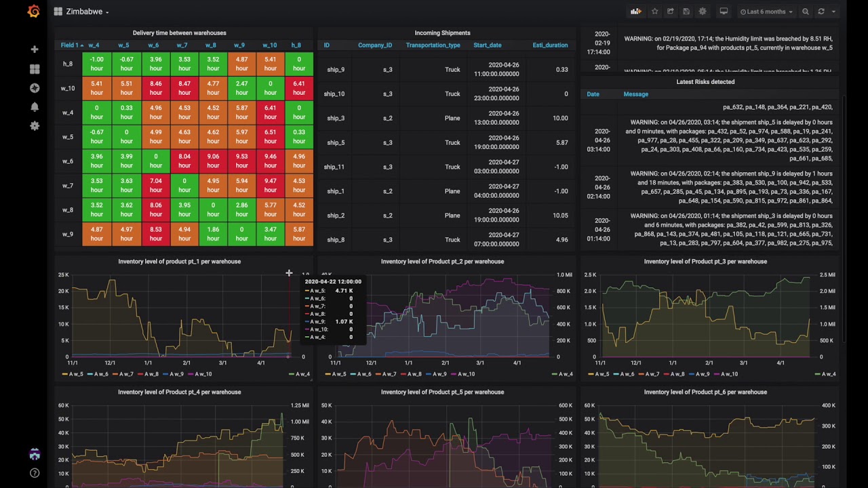Sort shipments by ID column header
This screenshot has height=488, width=868.
(x=327, y=45)
